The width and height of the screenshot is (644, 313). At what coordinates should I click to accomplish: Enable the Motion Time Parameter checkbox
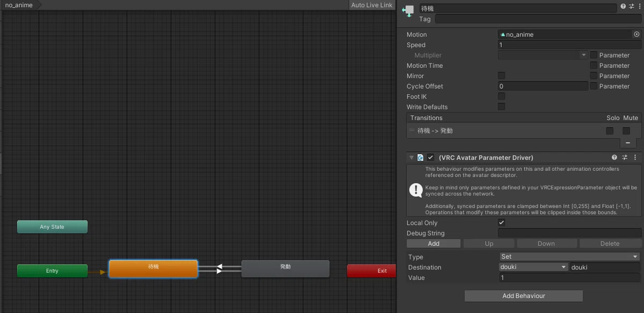(x=594, y=65)
